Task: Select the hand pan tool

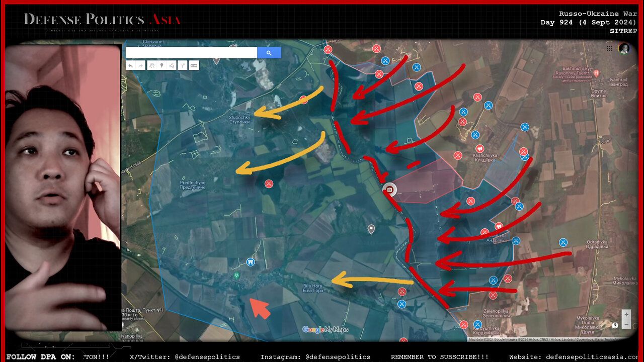Action: point(151,65)
